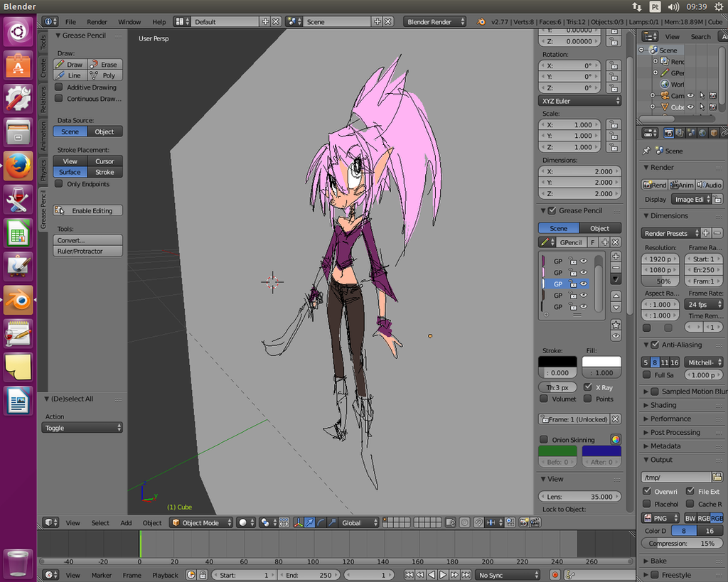The width and height of the screenshot is (728, 582).
Task: Open the Window menu
Action: pos(129,22)
